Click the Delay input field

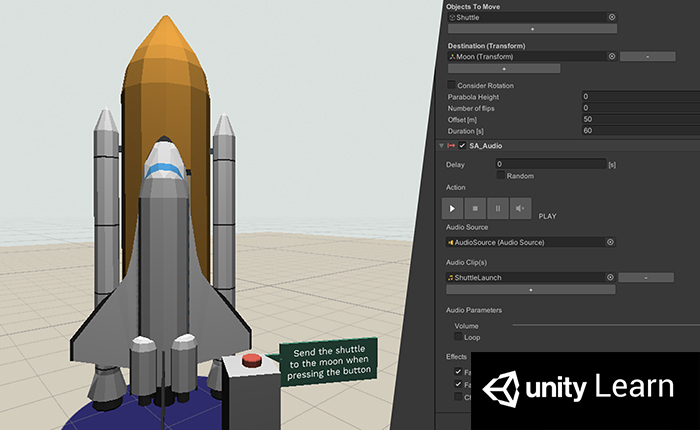coord(550,164)
